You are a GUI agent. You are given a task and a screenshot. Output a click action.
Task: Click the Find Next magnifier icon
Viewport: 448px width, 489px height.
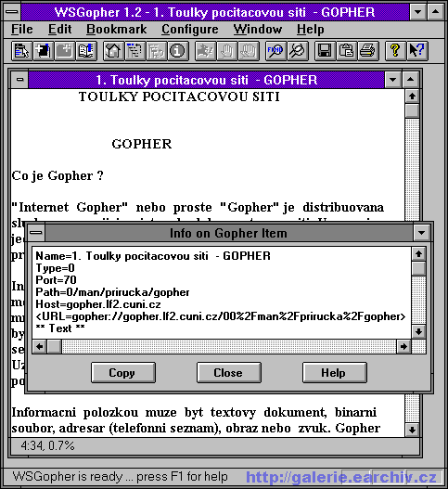(297, 51)
